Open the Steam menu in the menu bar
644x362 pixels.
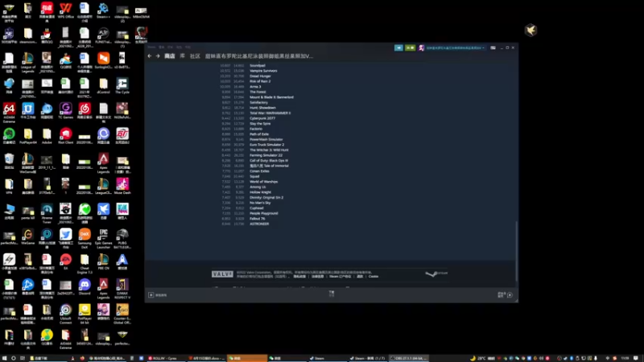tap(151, 47)
